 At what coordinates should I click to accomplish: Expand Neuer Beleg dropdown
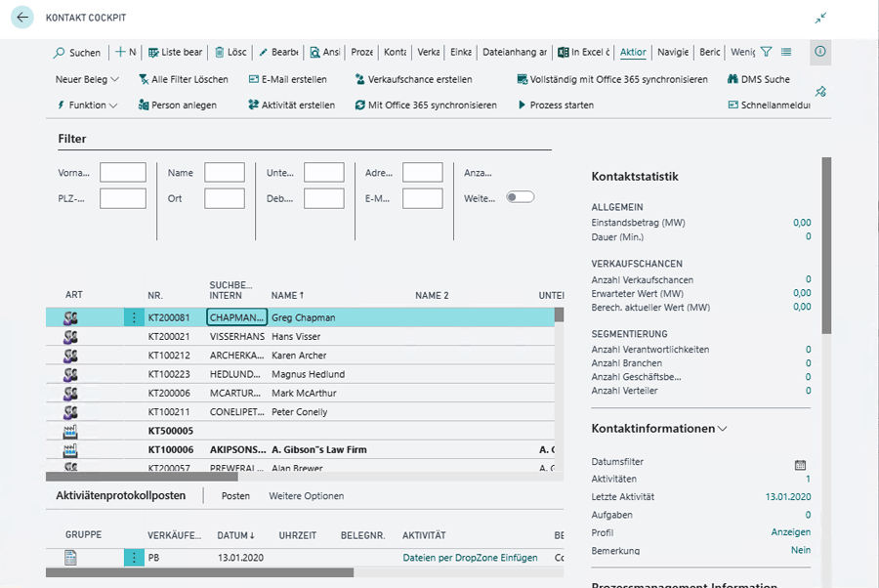coord(87,79)
